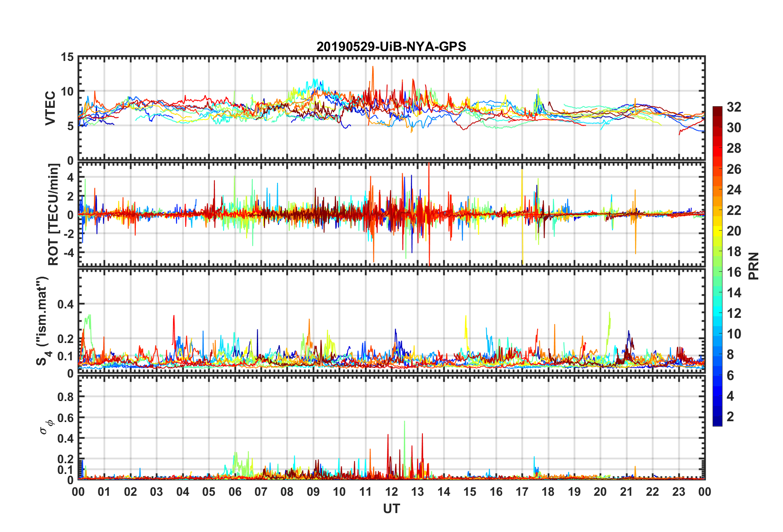Select the x-axis tick label 23
Image resolution: width=783 pixels, height=532 pixels.
[x=678, y=492]
